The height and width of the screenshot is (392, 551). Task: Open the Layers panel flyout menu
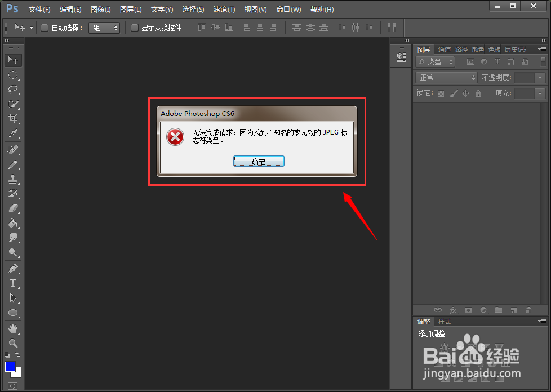click(542, 50)
